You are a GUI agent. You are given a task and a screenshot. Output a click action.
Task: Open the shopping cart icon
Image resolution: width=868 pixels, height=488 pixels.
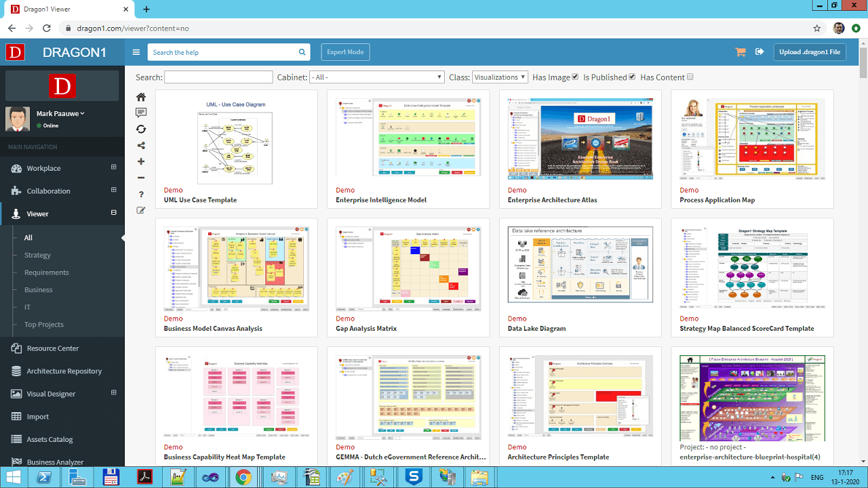pyautogui.click(x=741, y=52)
